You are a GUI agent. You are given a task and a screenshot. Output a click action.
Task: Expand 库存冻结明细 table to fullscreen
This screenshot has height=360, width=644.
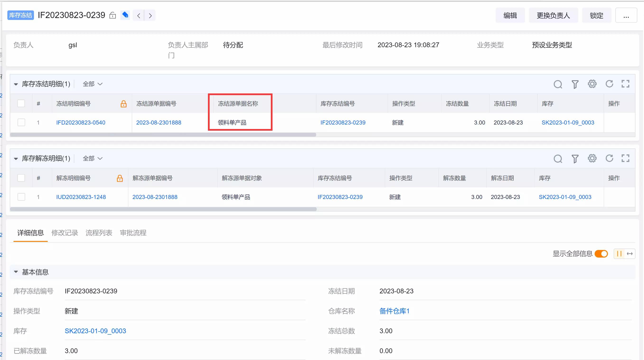pyautogui.click(x=625, y=84)
